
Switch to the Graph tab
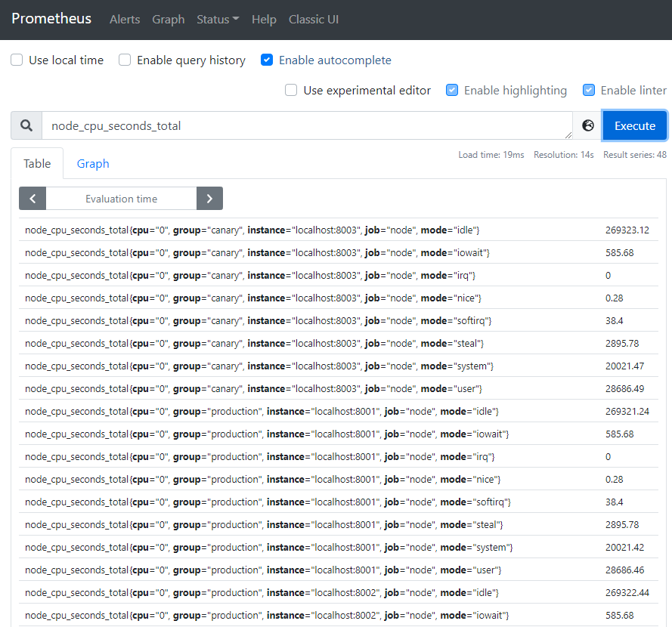pyautogui.click(x=93, y=164)
